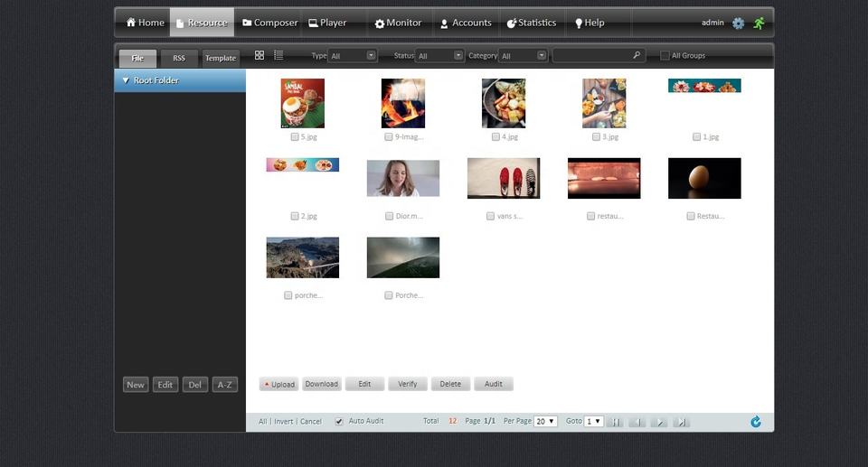Select the red shoes video thumbnail

(504, 178)
